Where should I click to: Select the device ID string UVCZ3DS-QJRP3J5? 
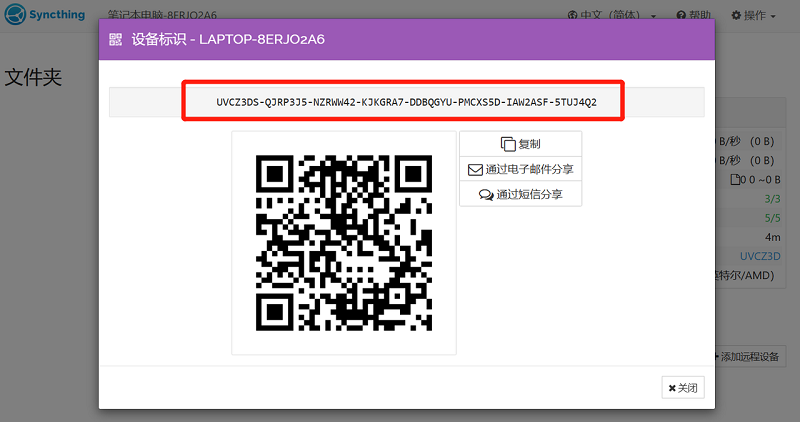(x=407, y=102)
